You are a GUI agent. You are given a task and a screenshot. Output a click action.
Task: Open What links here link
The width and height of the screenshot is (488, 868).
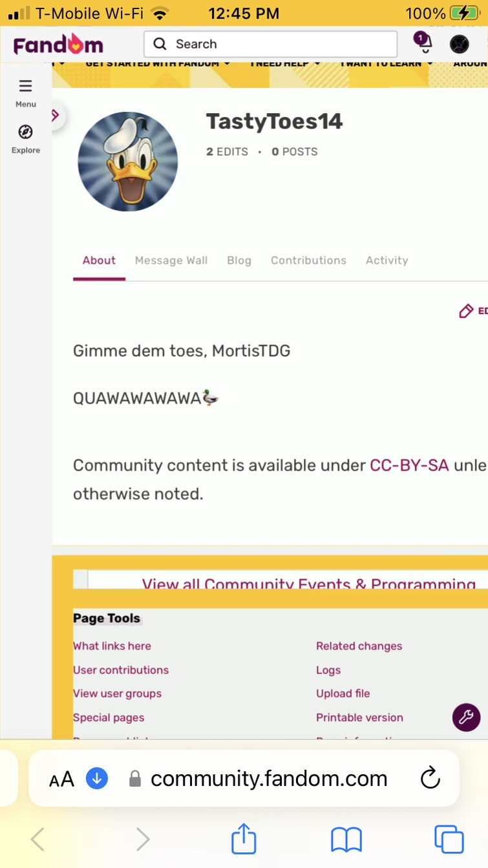[x=112, y=646]
